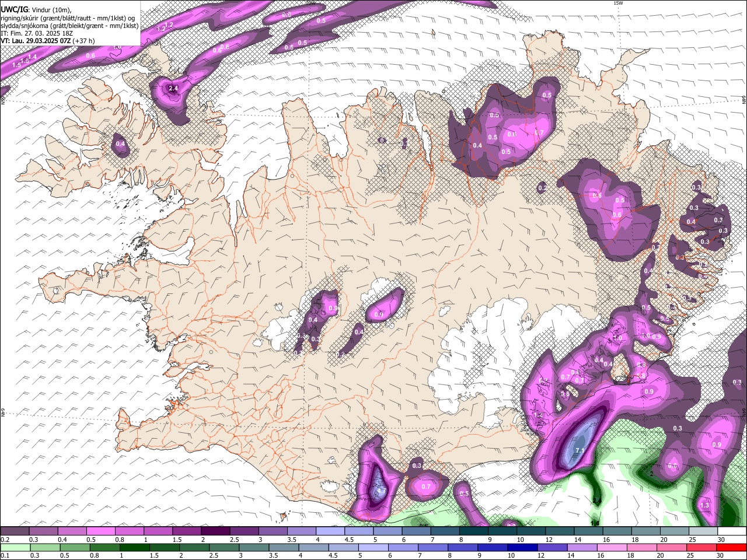747x560 pixels.
Task: Click the '7.1' precipitation maximum value
Action: (580, 451)
